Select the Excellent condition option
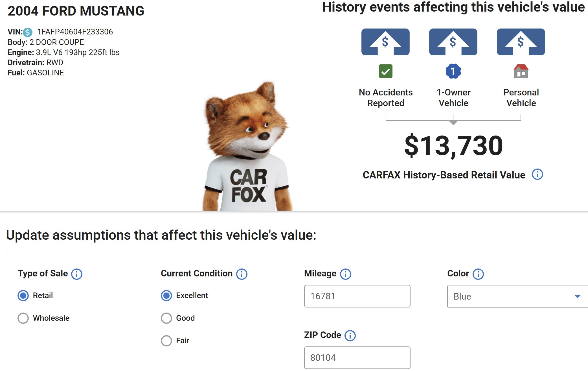 tap(166, 296)
